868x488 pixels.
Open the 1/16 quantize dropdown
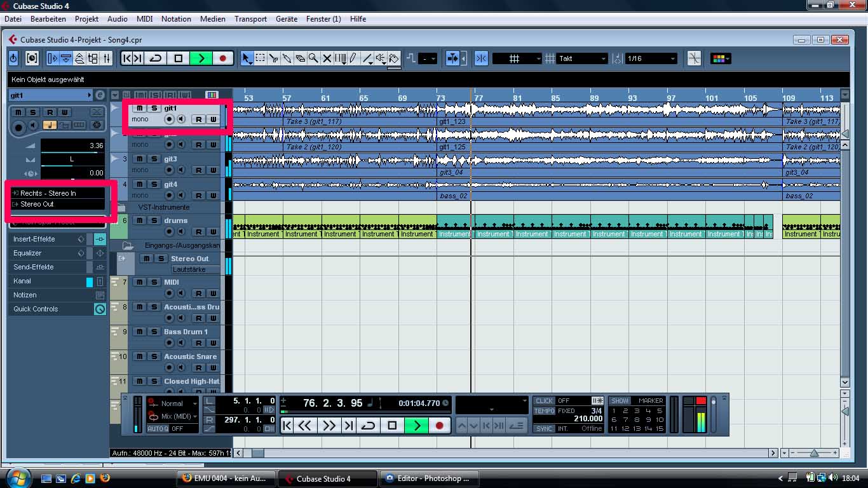pyautogui.click(x=651, y=58)
